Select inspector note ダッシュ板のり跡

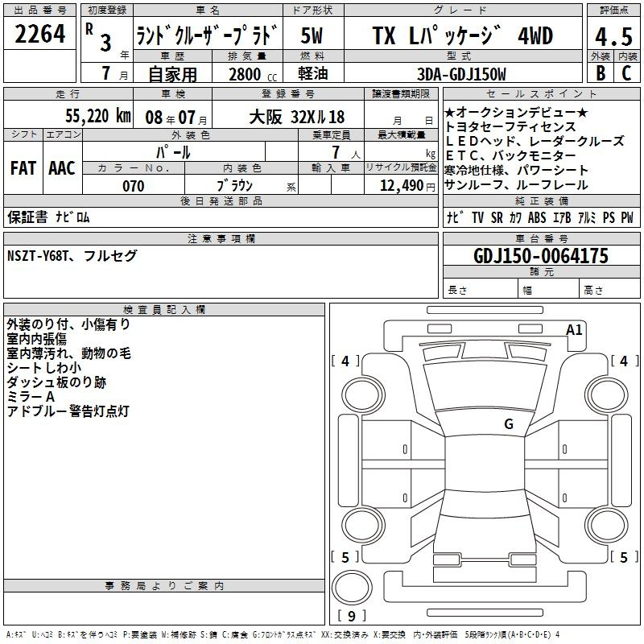pyautogui.click(x=56, y=382)
